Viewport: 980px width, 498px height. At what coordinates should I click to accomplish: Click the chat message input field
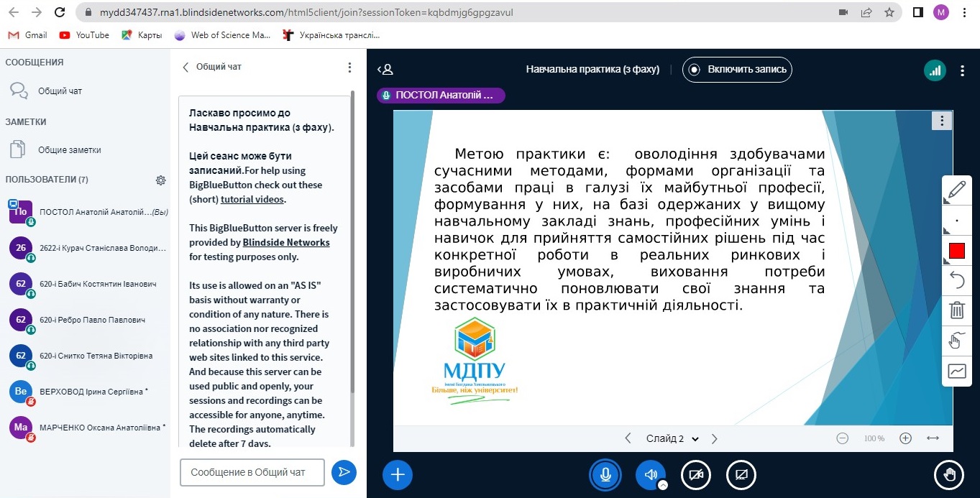coord(252,472)
